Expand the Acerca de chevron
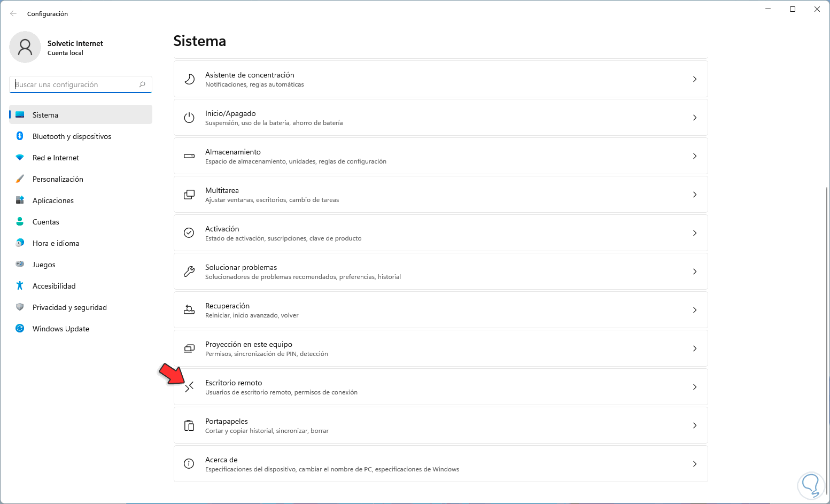830x504 pixels. coord(695,464)
